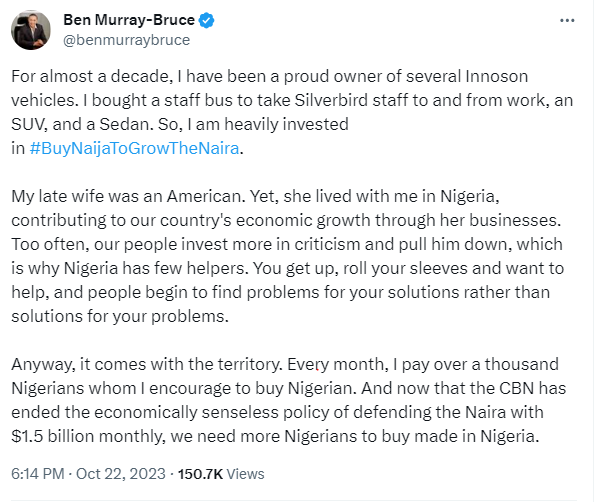The width and height of the screenshot is (600, 502).
Task: Open the three-dots more options menu
Action: [x=567, y=20]
